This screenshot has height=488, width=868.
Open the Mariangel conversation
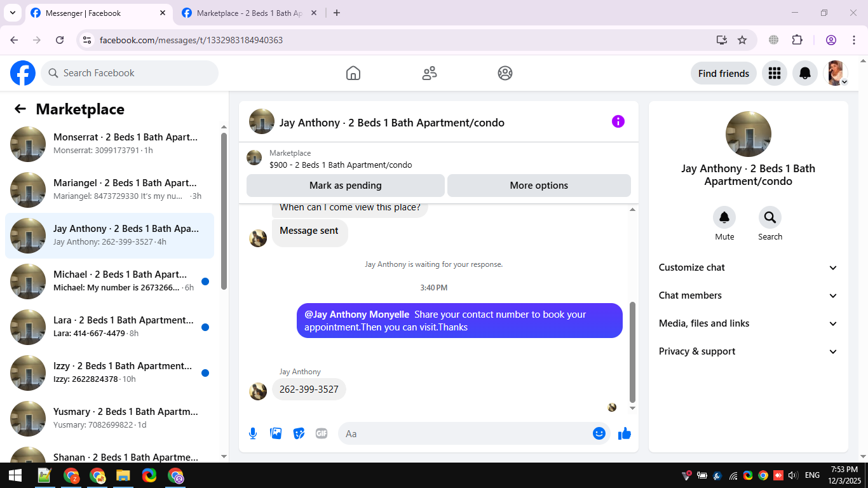109,189
